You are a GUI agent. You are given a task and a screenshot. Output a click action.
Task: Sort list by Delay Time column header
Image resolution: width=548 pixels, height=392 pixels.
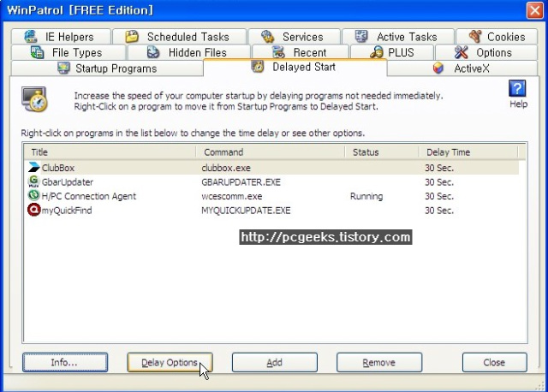coord(468,152)
